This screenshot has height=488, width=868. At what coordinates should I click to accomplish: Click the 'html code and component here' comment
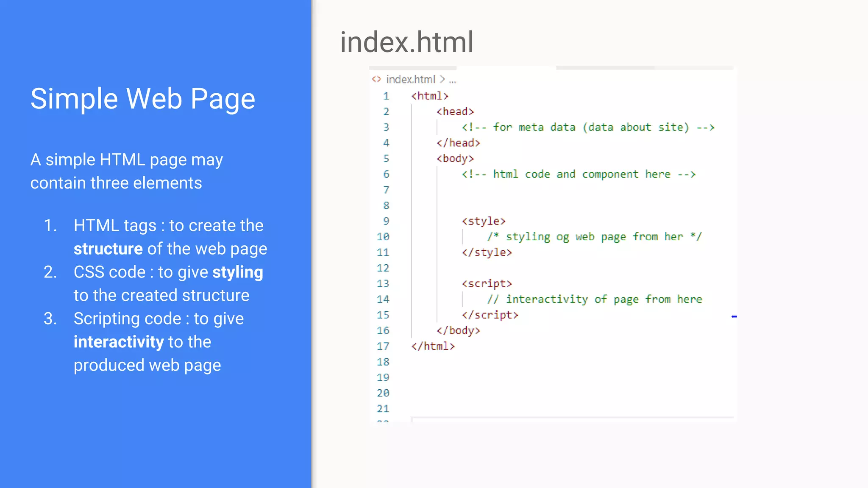click(579, 174)
